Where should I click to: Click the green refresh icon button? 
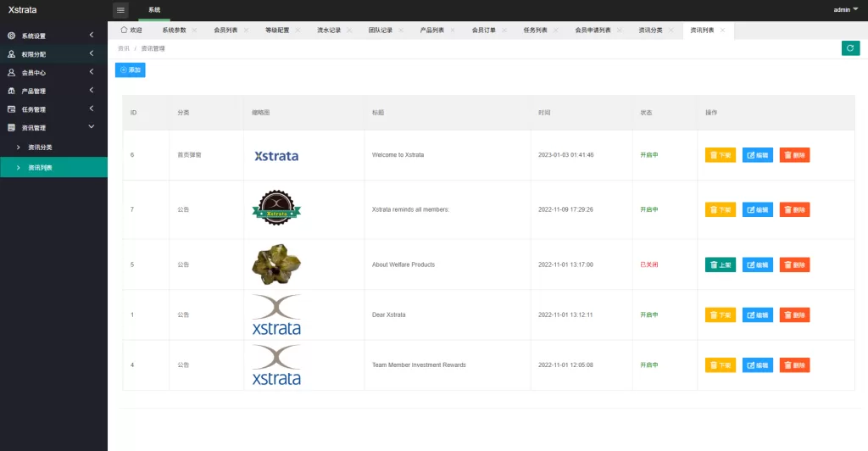[850, 48]
